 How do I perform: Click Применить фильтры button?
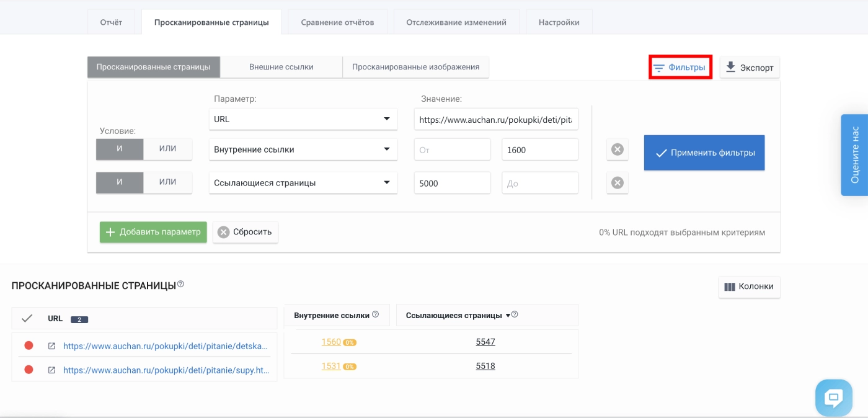[x=704, y=153]
